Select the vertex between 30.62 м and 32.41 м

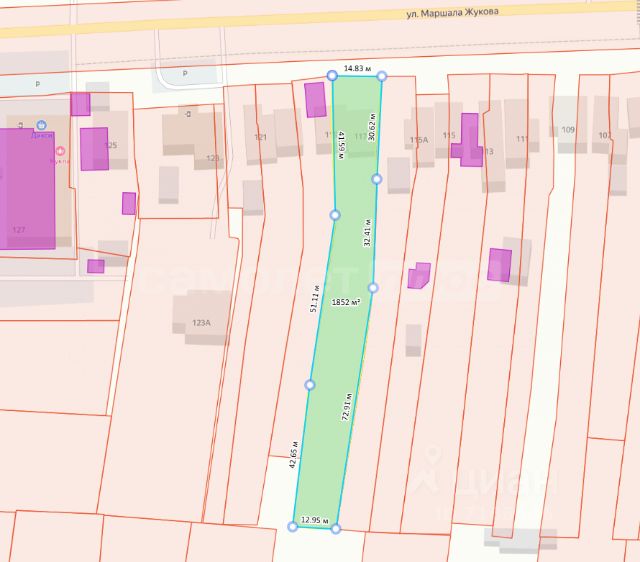[377, 179]
